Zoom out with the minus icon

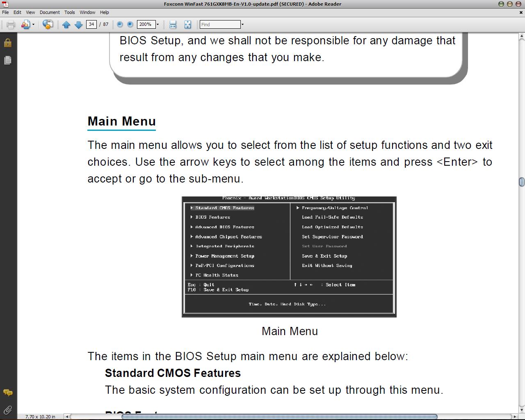(x=120, y=25)
